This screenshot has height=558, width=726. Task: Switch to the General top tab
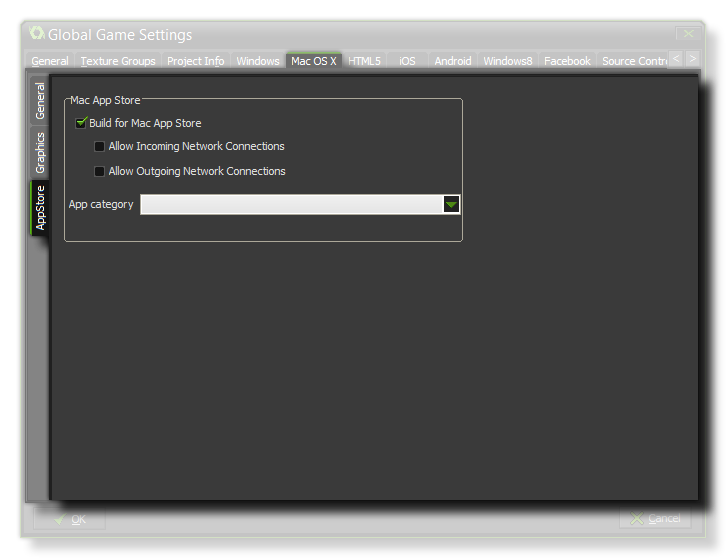tap(50, 61)
